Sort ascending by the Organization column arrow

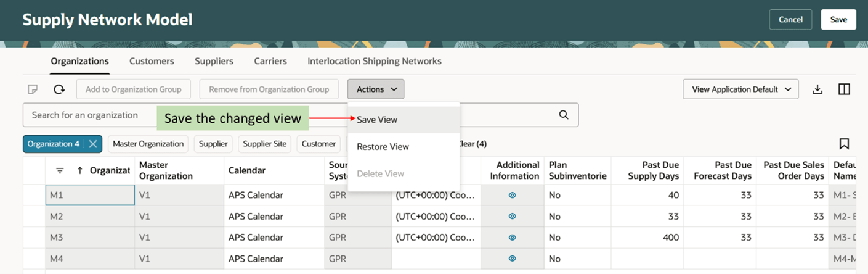click(x=80, y=171)
